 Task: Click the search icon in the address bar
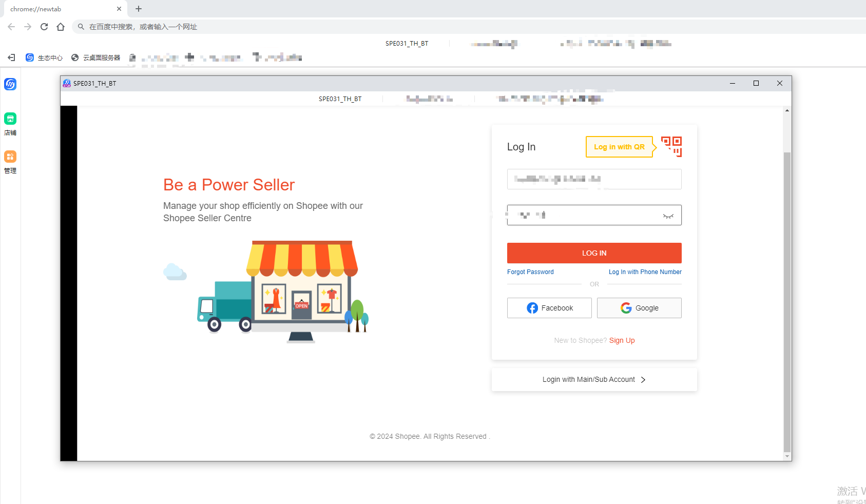tap(81, 27)
